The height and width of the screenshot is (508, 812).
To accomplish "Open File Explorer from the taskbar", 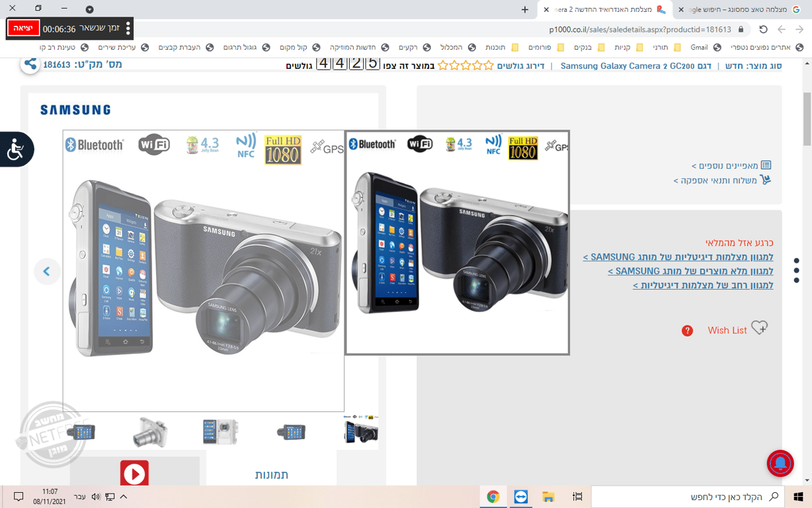I will [x=548, y=496].
